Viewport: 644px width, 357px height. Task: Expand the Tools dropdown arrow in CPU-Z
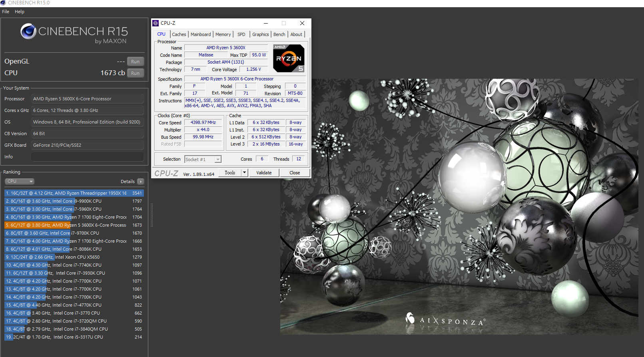pyautogui.click(x=245, y=173)
